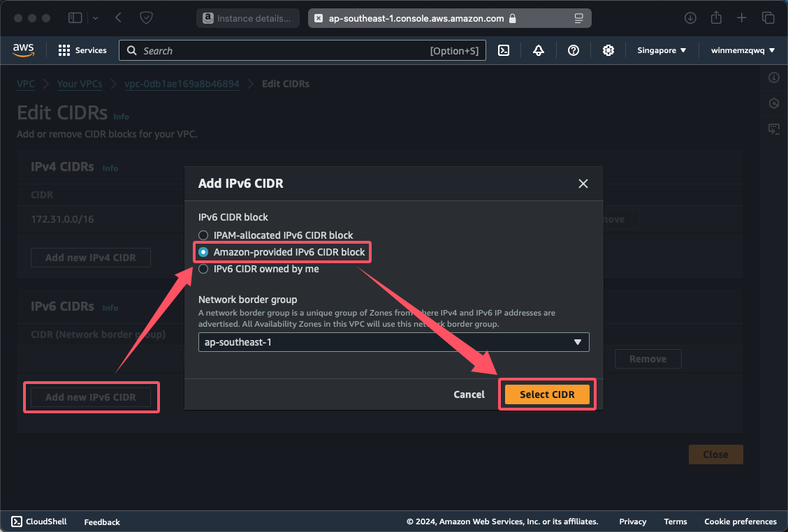Open the Privacy footer link
Image resolution: width=788 pixels, height=532 pixels.
pyautogui.click(x=633, y=522)
